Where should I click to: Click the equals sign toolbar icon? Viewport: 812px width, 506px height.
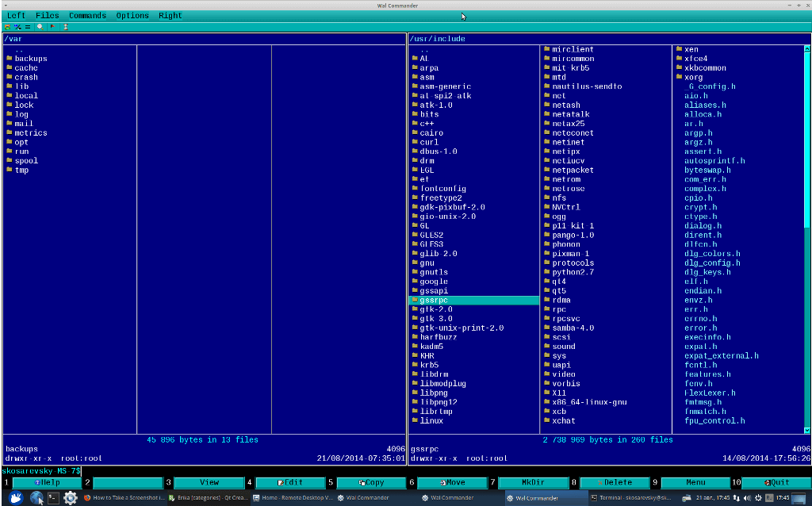[x=27, y=26]
